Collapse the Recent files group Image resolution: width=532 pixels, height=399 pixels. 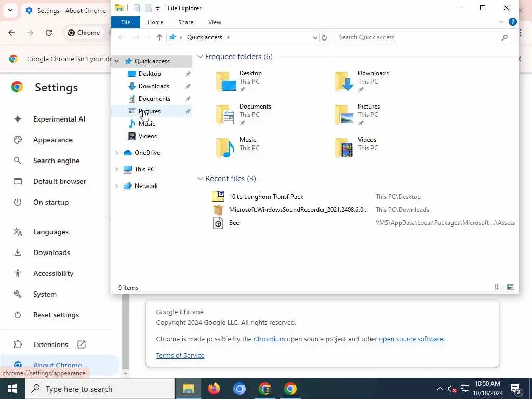click(x=200, y=179)
